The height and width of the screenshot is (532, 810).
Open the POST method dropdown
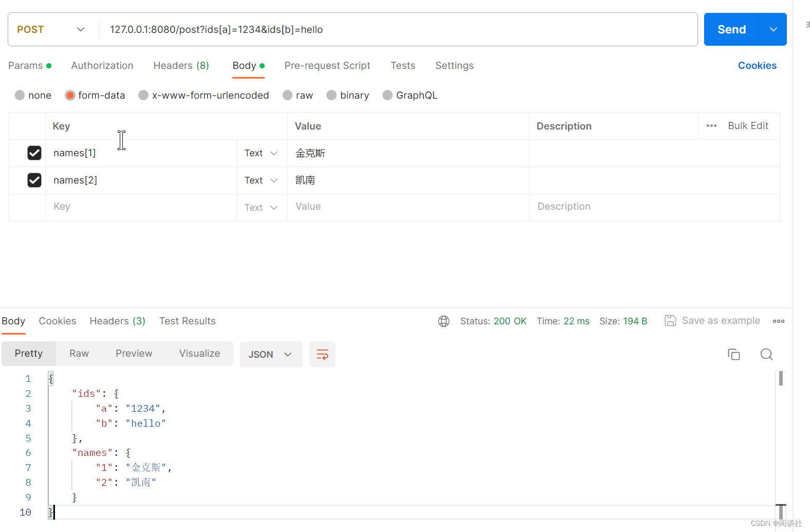point(51,29)
